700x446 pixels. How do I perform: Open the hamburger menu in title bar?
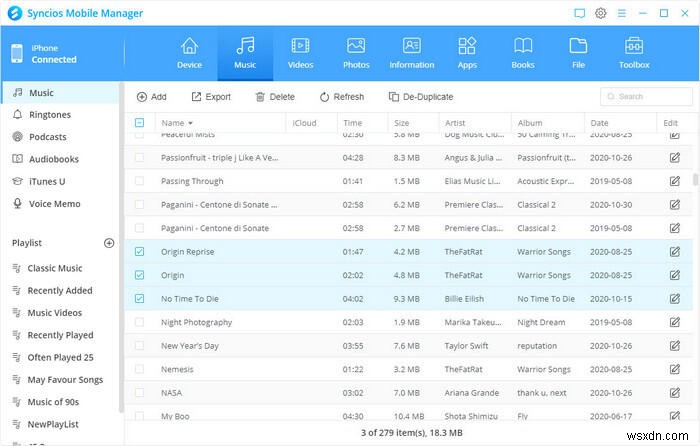tap(621, 13)
